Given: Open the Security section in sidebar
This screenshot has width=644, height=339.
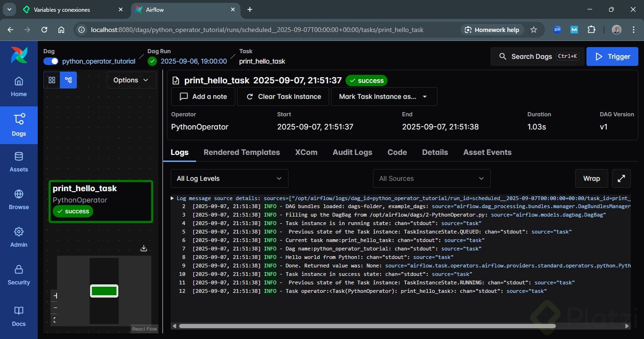Looking at the screenshot, I should point(19,275).
